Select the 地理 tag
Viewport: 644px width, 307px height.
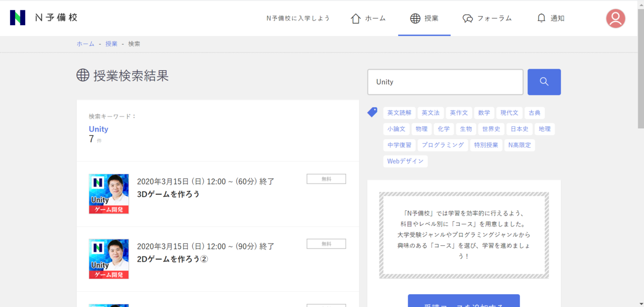545,129
